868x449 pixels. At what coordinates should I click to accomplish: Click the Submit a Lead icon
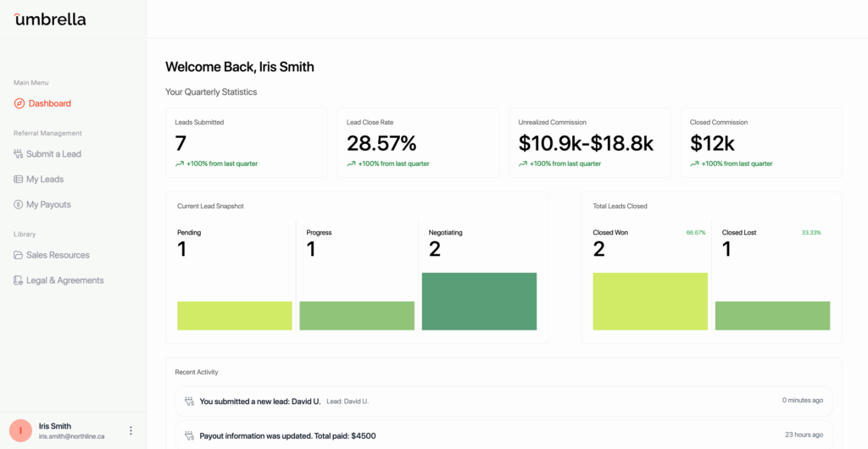[x=19, y=154]
